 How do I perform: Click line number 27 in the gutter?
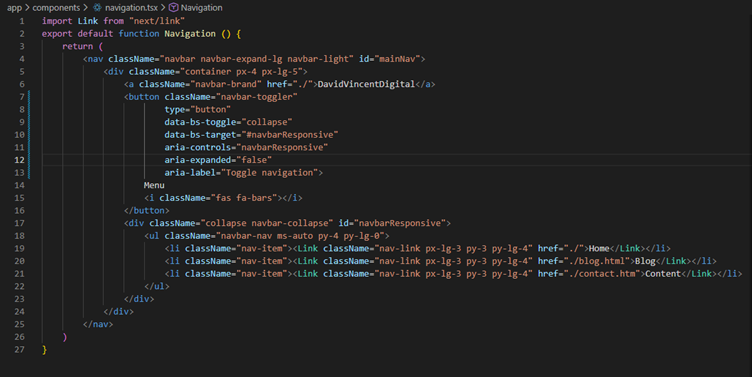[19, 350]
